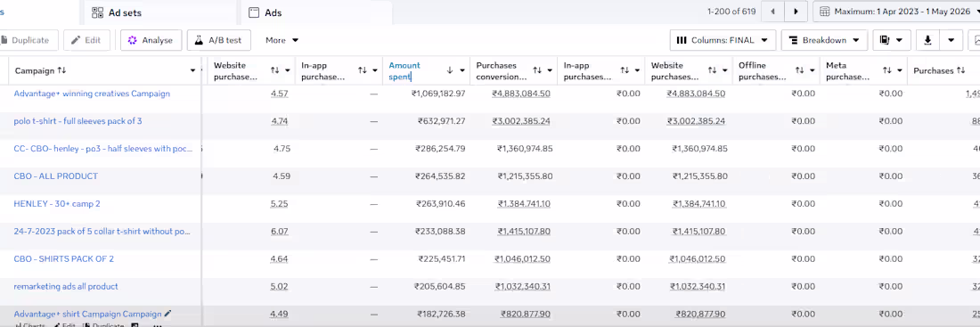The width and height of the screenshot is (980, 327).
Task: Open remarketing ads all product campaign
Action: tap(66, 286)
